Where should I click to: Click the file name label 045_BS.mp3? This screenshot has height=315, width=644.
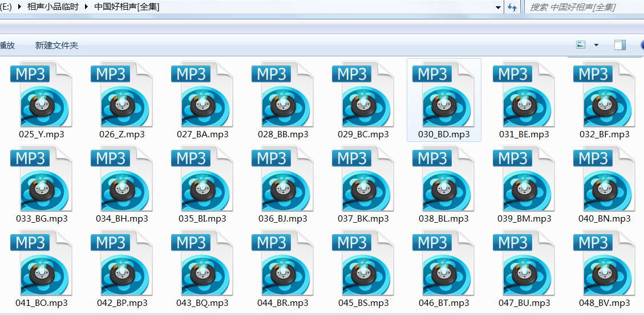(363, 304)
